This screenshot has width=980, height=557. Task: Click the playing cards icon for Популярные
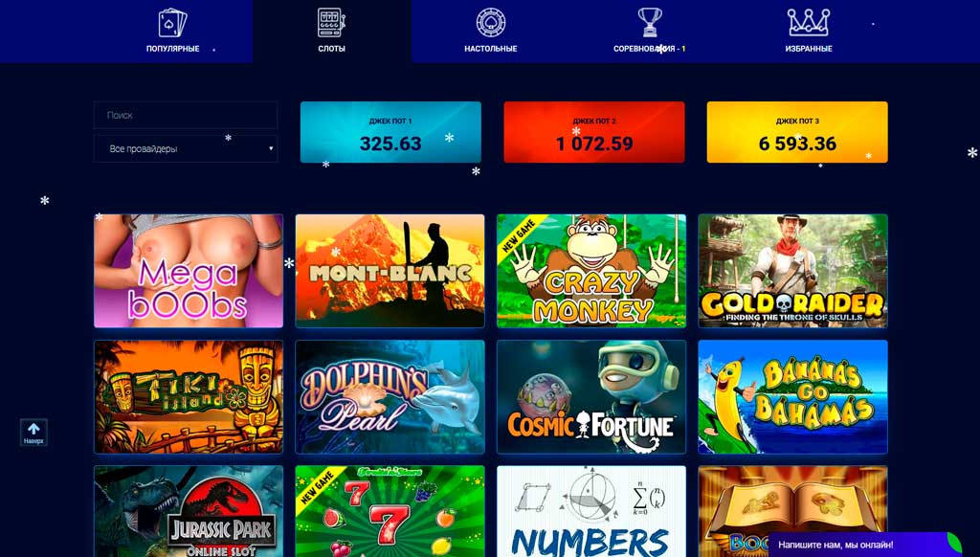point(173,23)
